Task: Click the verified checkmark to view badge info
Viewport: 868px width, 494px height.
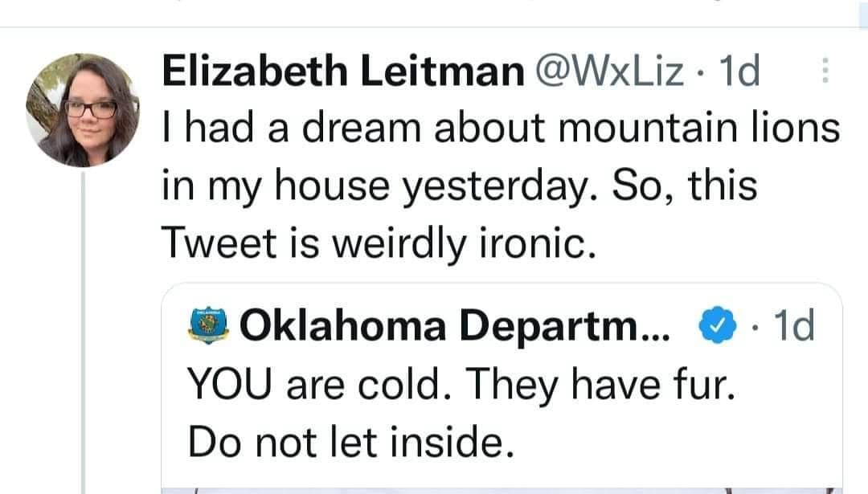Action: pos(715,324)
